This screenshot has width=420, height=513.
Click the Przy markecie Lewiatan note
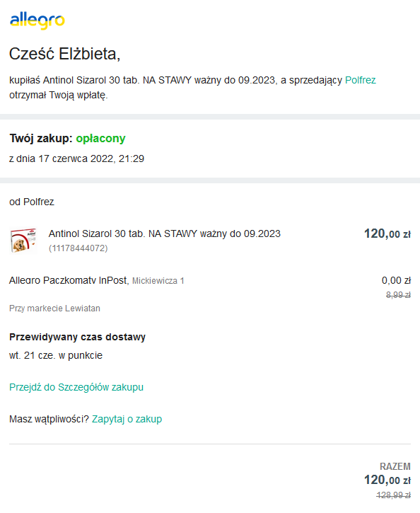[54, 309]
